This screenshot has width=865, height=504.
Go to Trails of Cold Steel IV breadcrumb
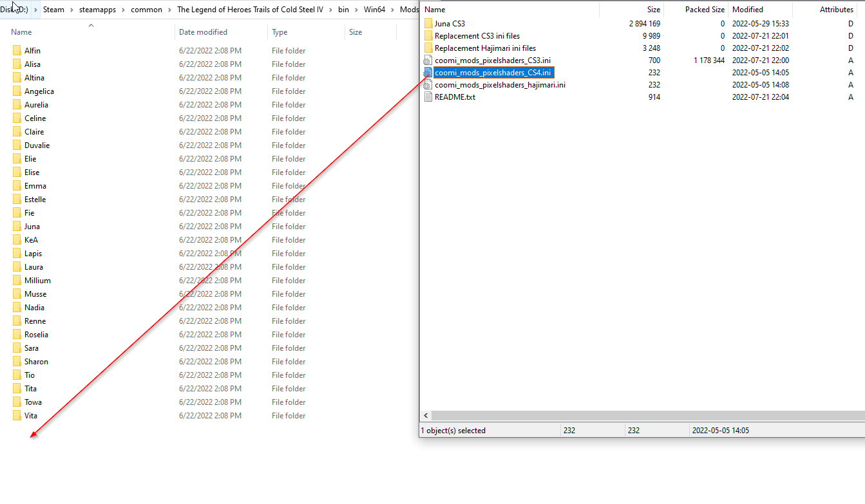point(250,10)
